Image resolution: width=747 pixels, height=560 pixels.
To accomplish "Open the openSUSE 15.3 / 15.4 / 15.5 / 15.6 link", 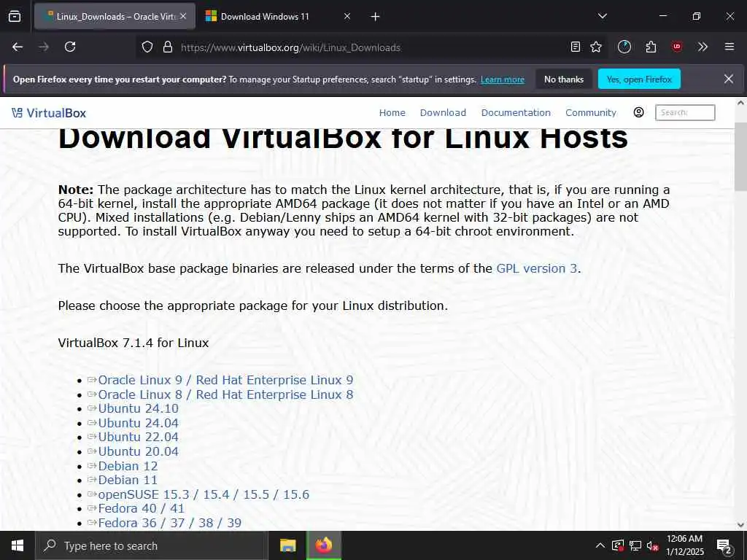I will [204, 494].
